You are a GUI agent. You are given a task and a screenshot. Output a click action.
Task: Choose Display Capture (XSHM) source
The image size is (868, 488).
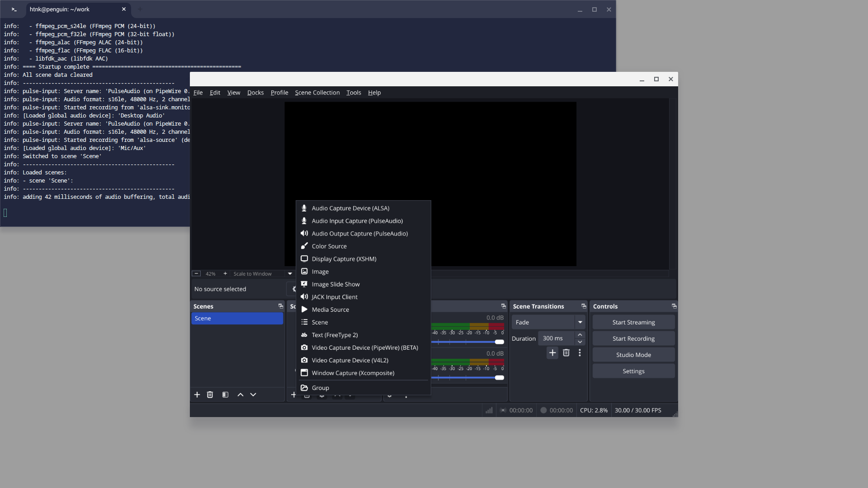(x=344, y=259)
